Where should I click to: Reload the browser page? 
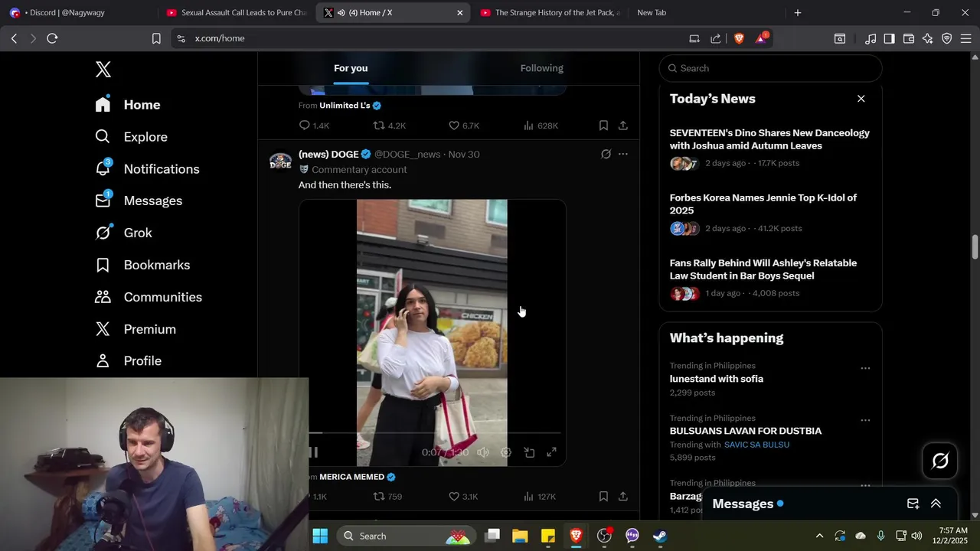coord(52,38)
